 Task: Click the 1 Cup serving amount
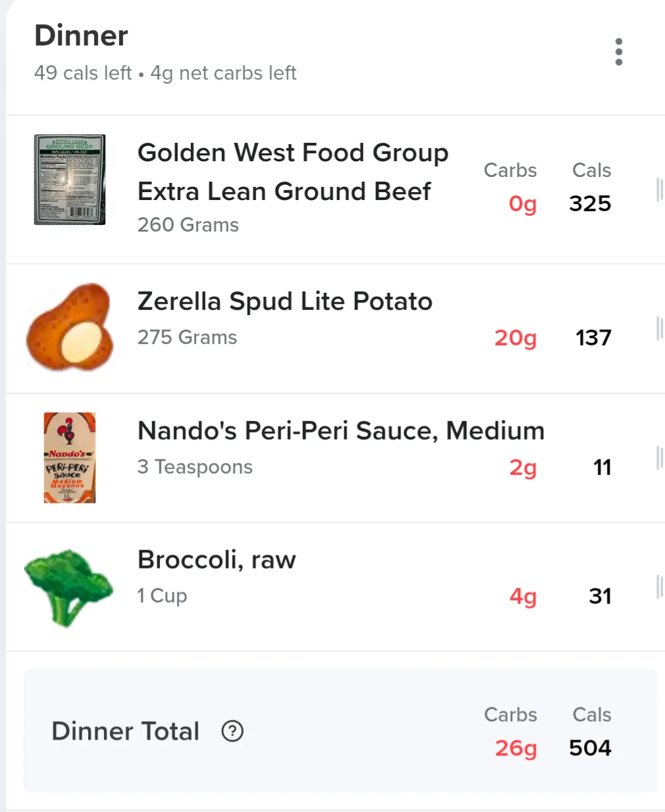(x=162, y=596)
